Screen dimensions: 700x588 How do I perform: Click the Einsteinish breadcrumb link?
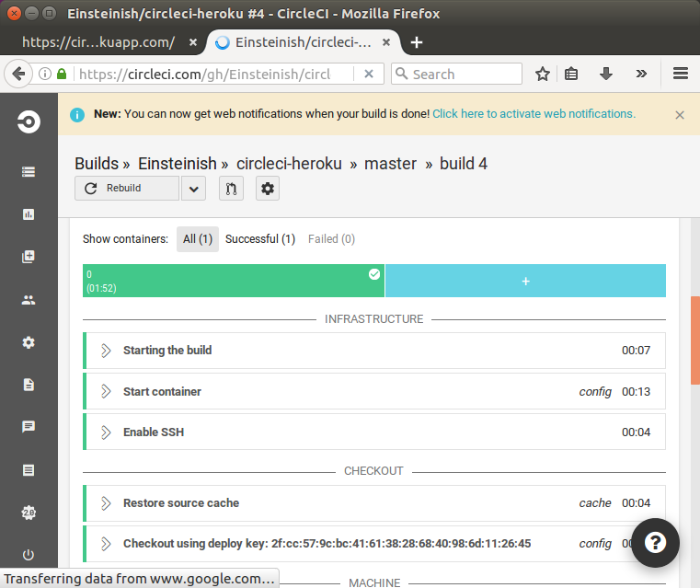click(178, 164)
